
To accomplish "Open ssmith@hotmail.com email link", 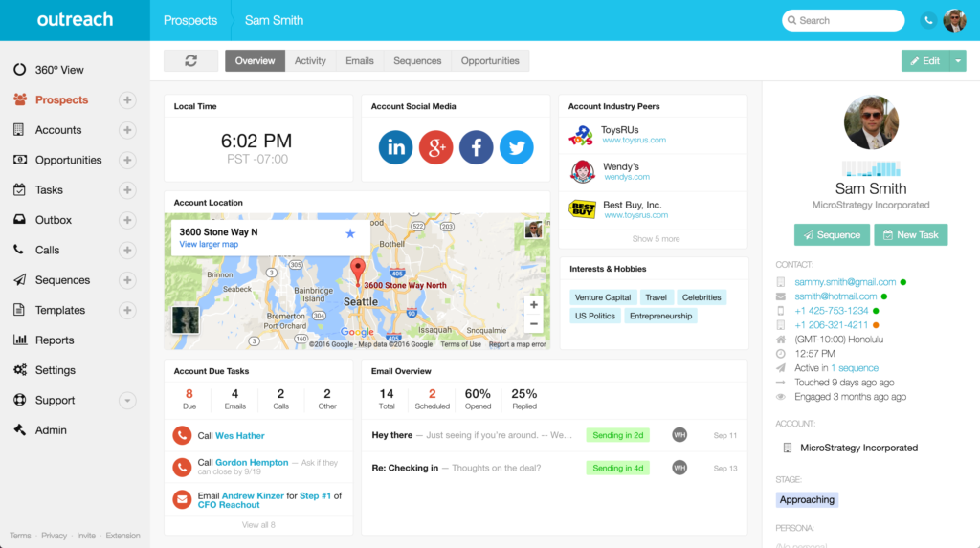I will point(835,296).
